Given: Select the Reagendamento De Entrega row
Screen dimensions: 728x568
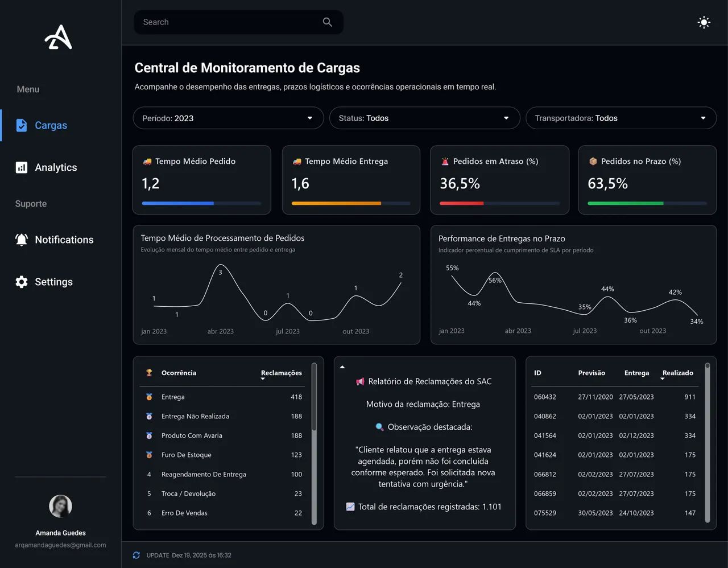Looking at the screenshot, I should (222, 474).
